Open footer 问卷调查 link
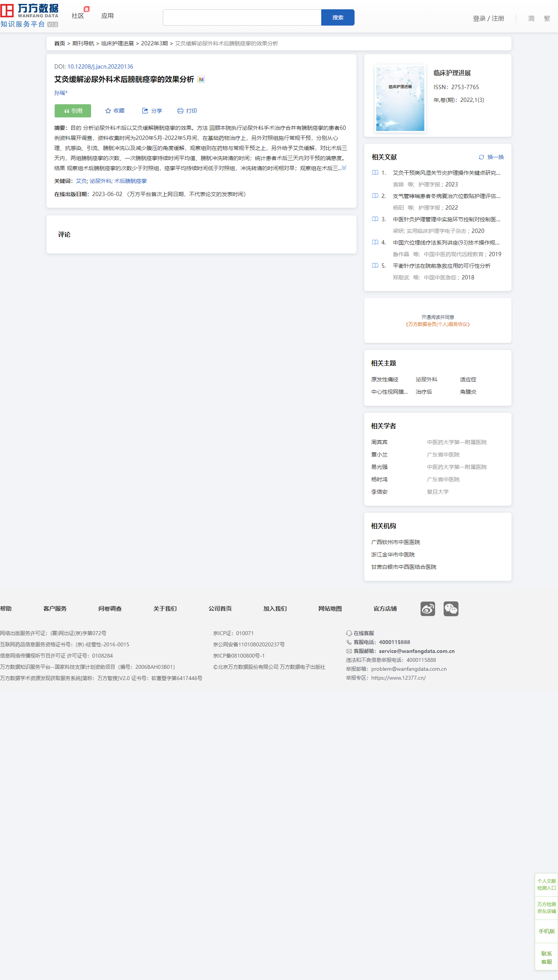 click(x=110, y=609)
